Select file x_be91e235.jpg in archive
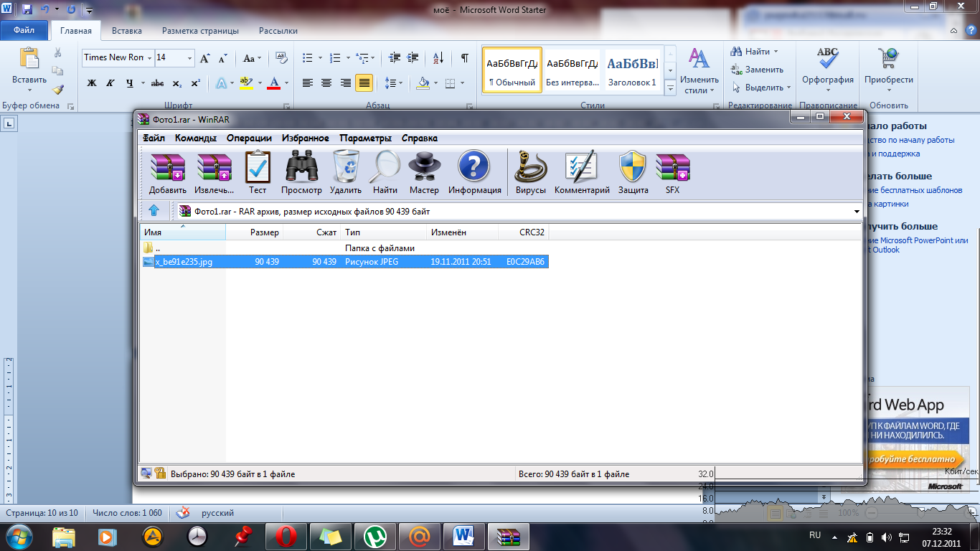This screenshot has width=980, height=551. 344,262
